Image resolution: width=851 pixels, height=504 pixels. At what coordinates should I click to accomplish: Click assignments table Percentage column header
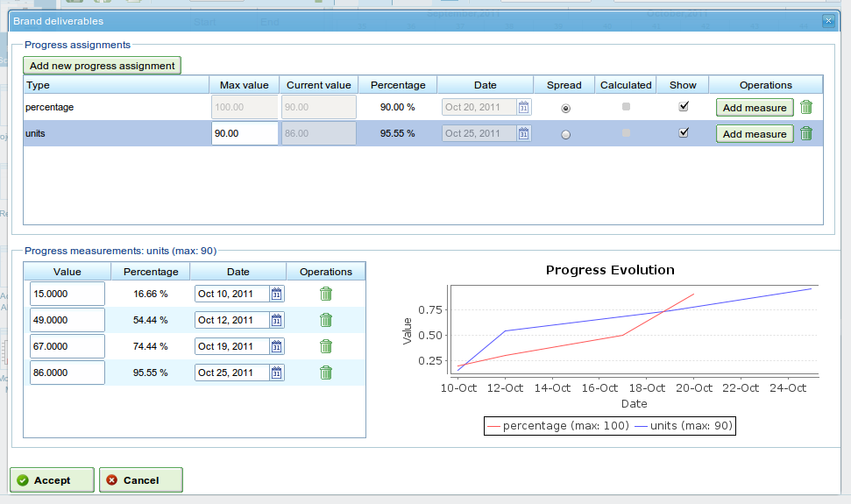[398, 85]
